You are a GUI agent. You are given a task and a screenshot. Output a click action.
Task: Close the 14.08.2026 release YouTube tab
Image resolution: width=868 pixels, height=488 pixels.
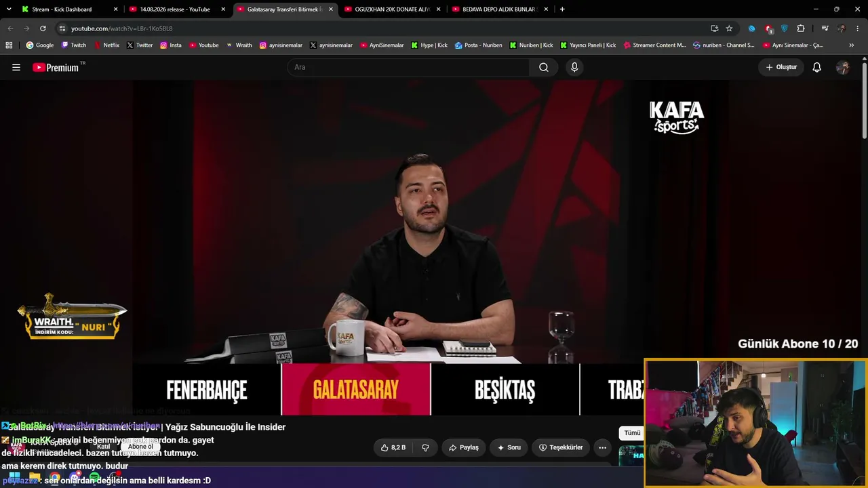click(223, 9)
